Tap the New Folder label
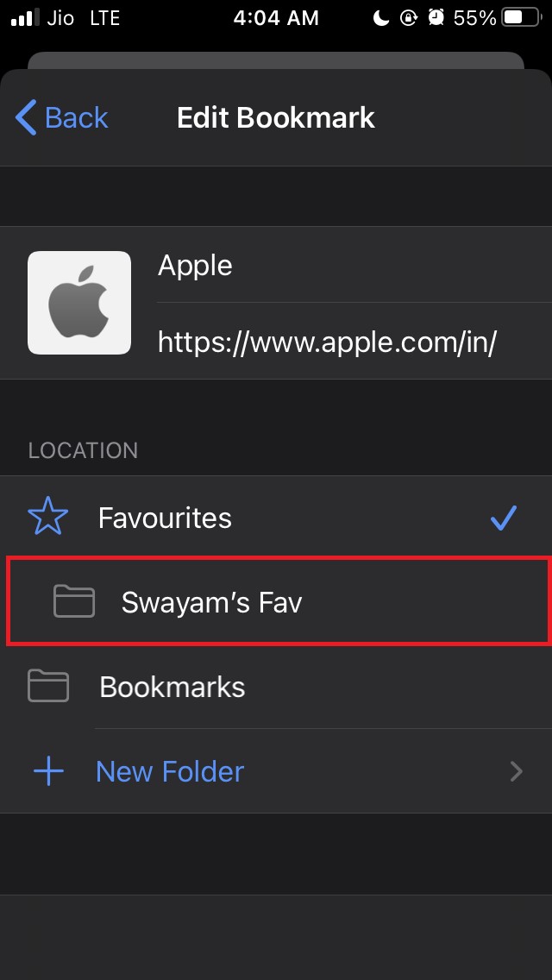This screenshot has height=980, width=552. pos(169,770)
